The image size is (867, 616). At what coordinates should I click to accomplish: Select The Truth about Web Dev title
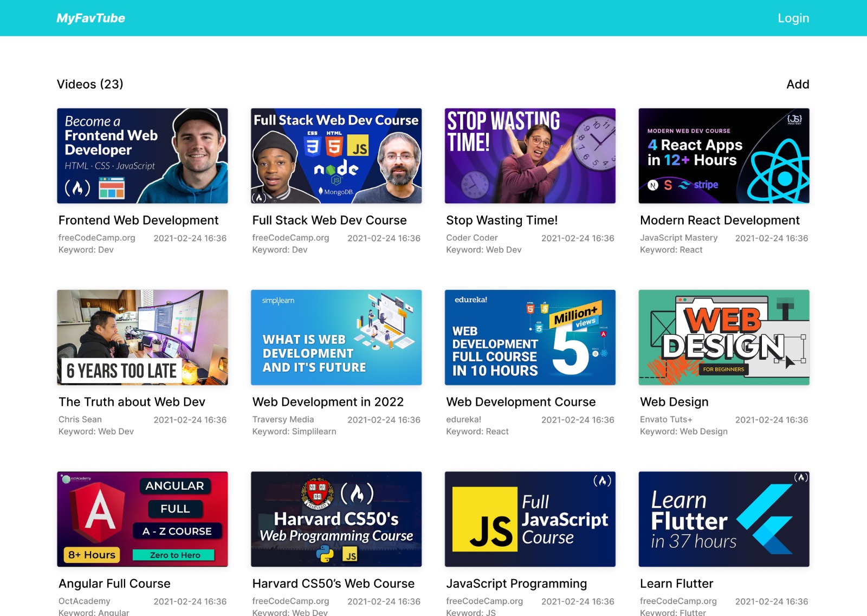pyautogui.click(x=132, y=402)
